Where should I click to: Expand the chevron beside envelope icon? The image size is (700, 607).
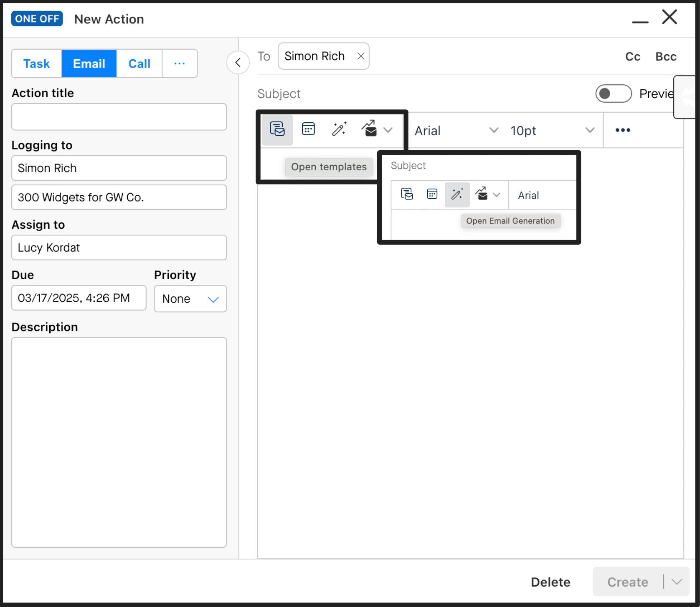(388, 130)
